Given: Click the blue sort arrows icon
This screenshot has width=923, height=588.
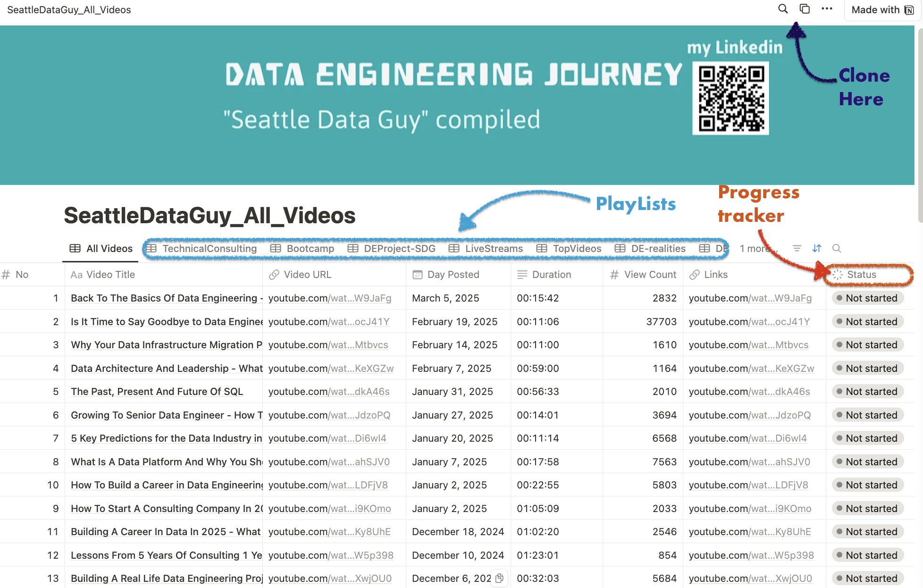Looking at the screenshot, I should (x=817, y=248).
